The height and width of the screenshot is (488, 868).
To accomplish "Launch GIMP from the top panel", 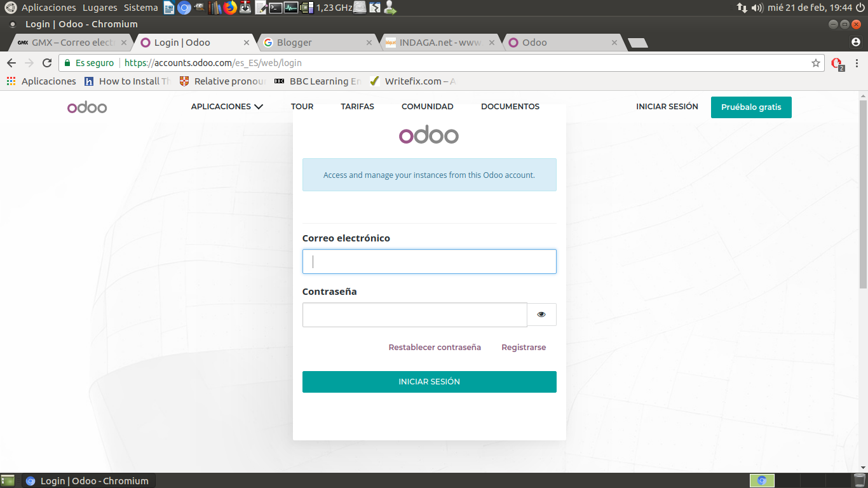I will (200, 8).
